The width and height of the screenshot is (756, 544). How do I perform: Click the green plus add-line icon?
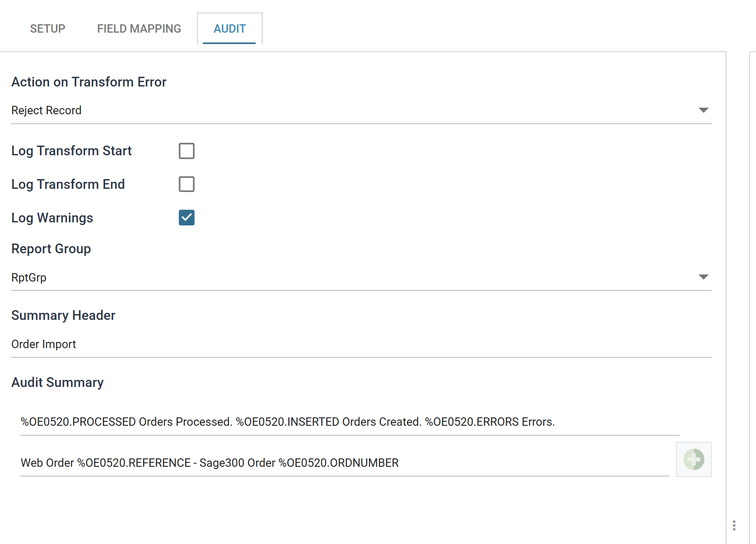[x=694, y=459]
